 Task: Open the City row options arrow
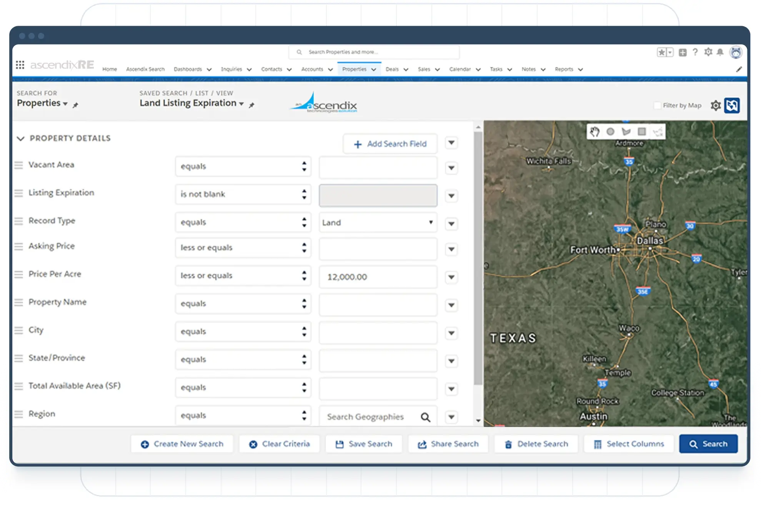[451, 333]
